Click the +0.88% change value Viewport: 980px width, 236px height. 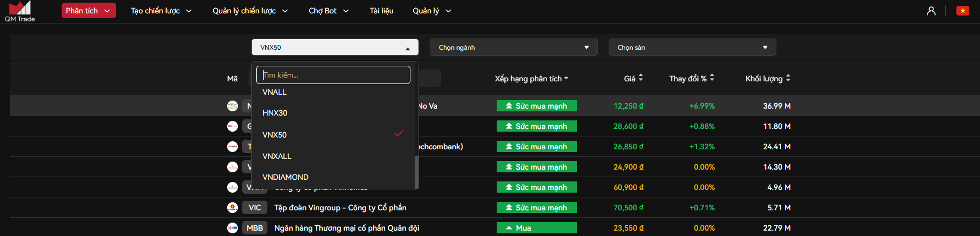click(x=702, y=126)
